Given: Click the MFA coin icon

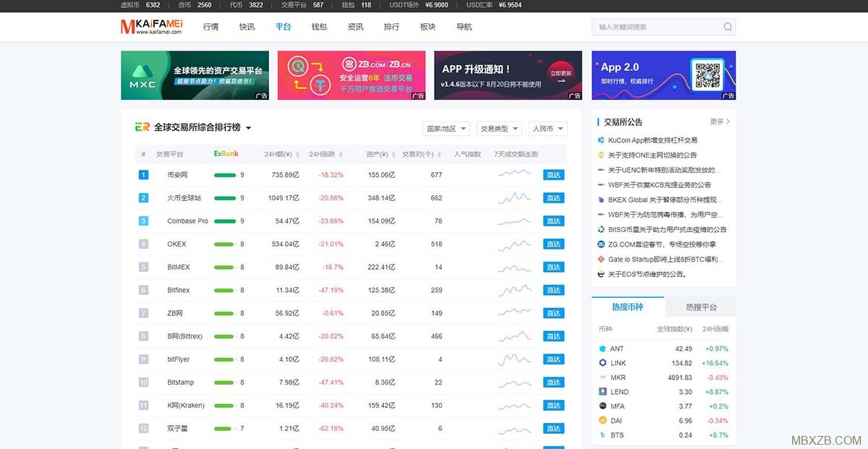Looking at the screenshot, I should pos(603,406).
